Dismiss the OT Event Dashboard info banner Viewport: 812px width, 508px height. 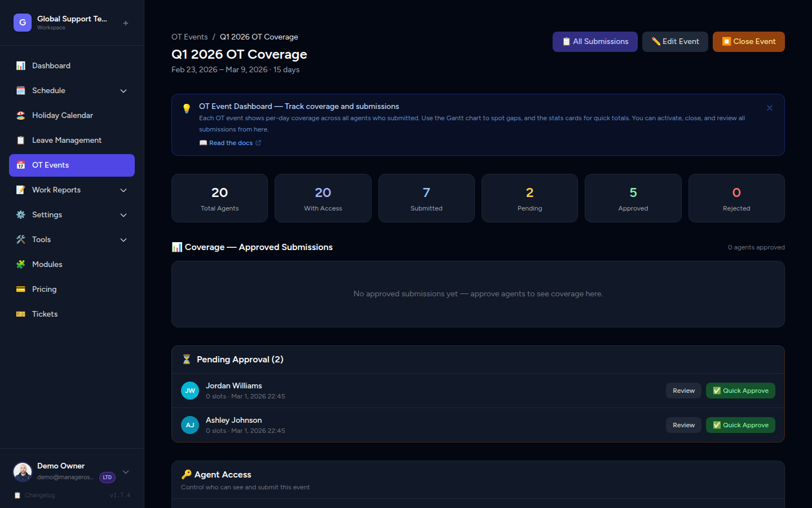pyautogui.click(x=770, y=108)
